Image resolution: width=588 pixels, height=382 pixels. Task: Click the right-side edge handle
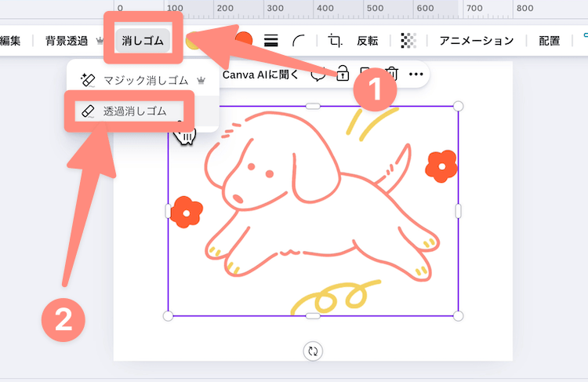pos(458,211)
